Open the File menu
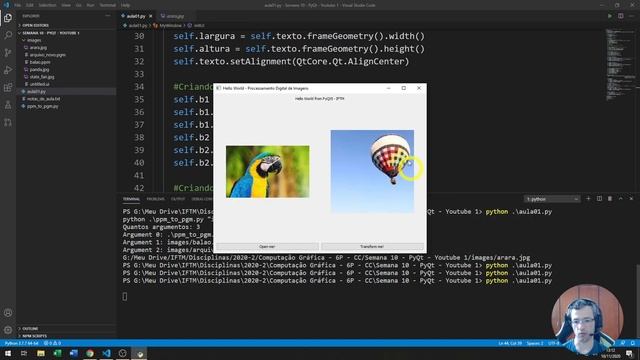Image resolution: width=640 pixels, height=360 pixels. point(18,5)
